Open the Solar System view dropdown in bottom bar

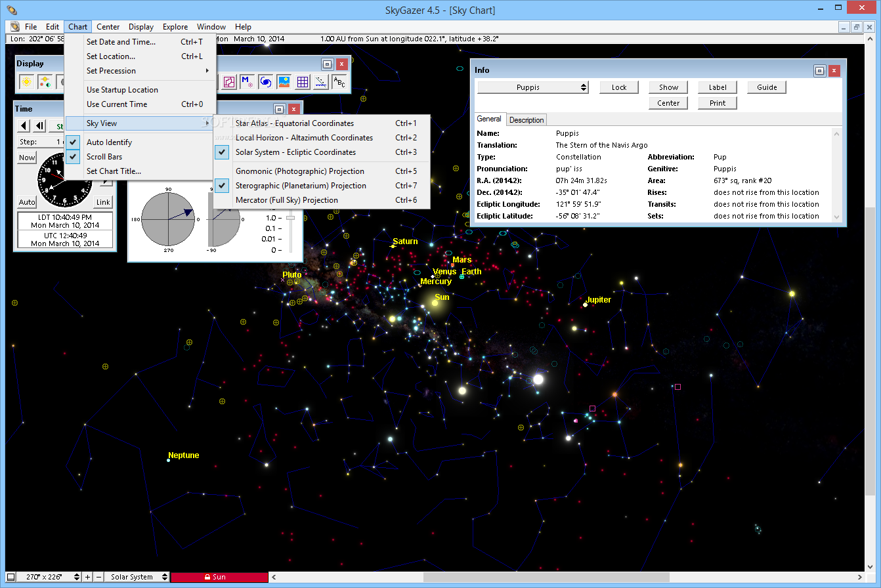[137, 577]
